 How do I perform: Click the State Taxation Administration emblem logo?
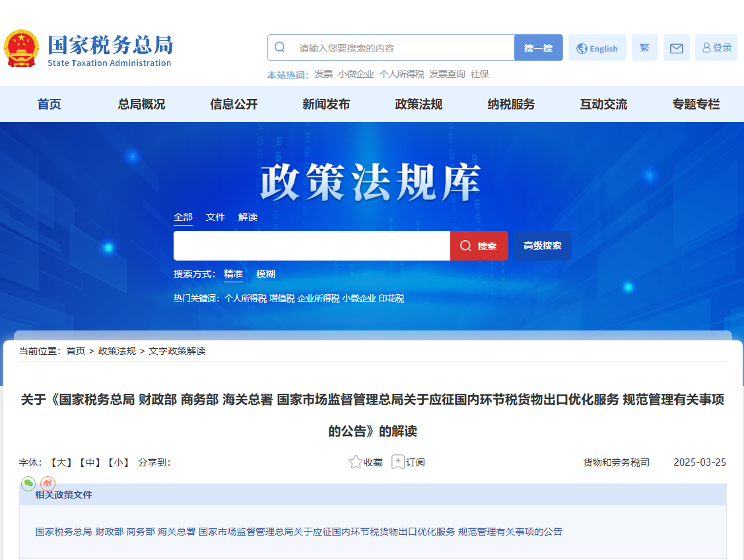pyautogui.click(x=21, y=48)
